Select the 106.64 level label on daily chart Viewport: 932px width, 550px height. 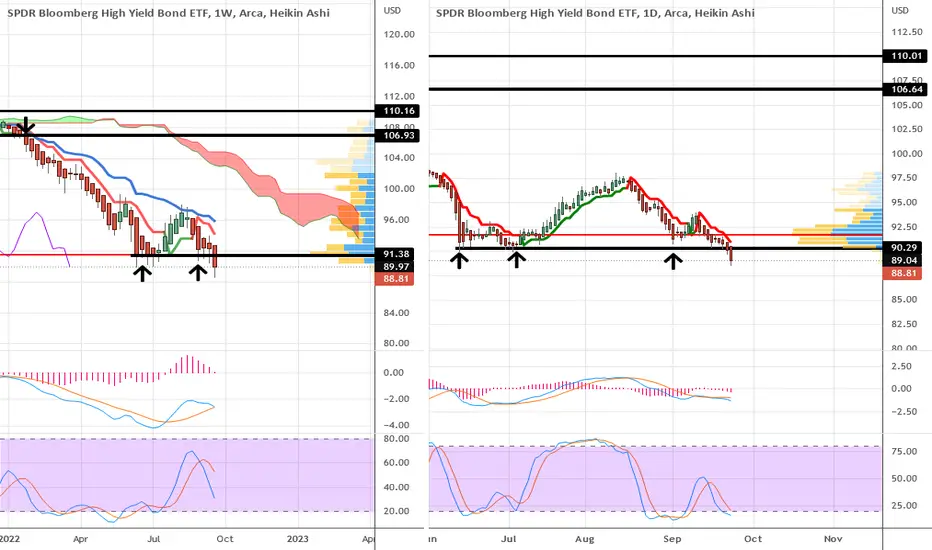tap(906, 89)
